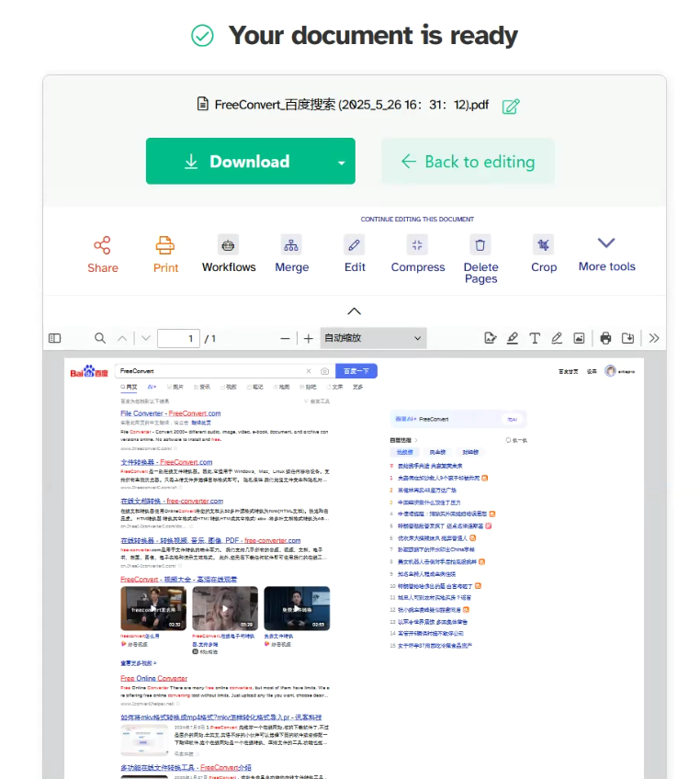The height and width of the screenshot is (779, 700).
Task: Choose the Edit tool
Action: [x=355, y=254]
